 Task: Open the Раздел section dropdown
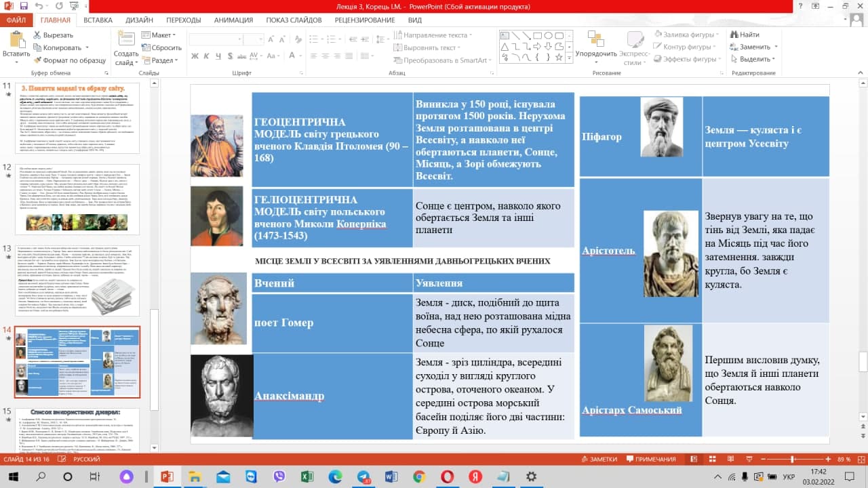pyautogui.click(x=160, y=60)
